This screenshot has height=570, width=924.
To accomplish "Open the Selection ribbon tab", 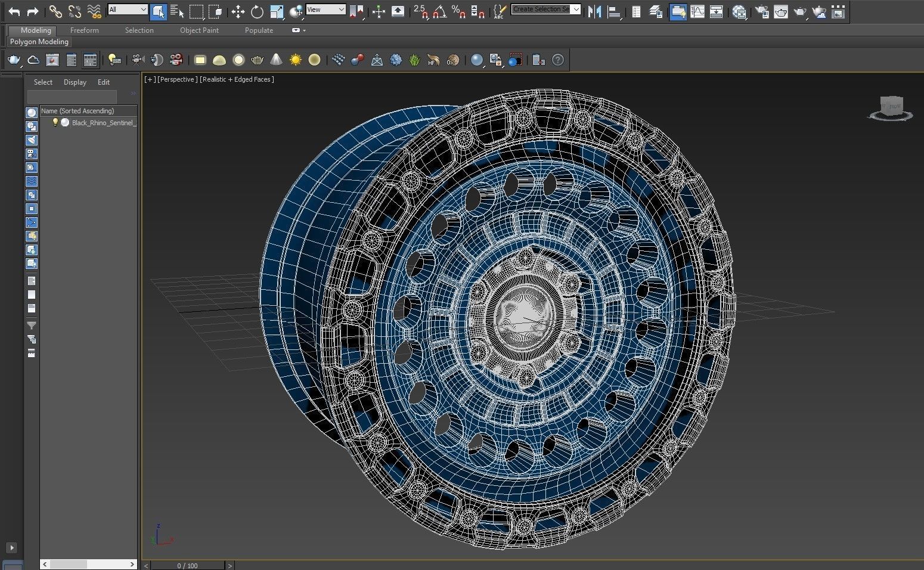I will [139, 30].
